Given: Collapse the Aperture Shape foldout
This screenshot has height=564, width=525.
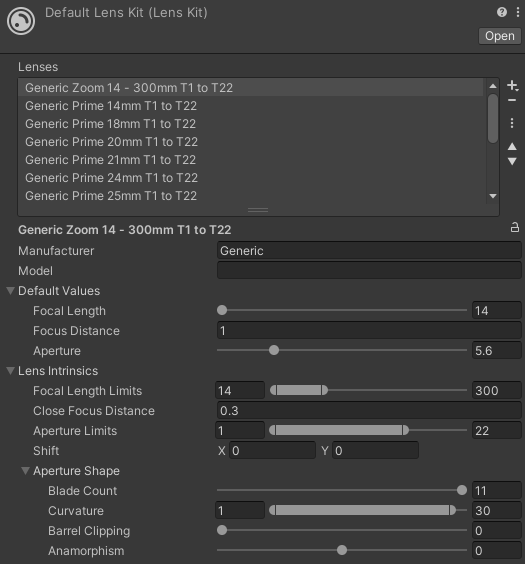Looking at the screenshot, I should click(25, 470).
